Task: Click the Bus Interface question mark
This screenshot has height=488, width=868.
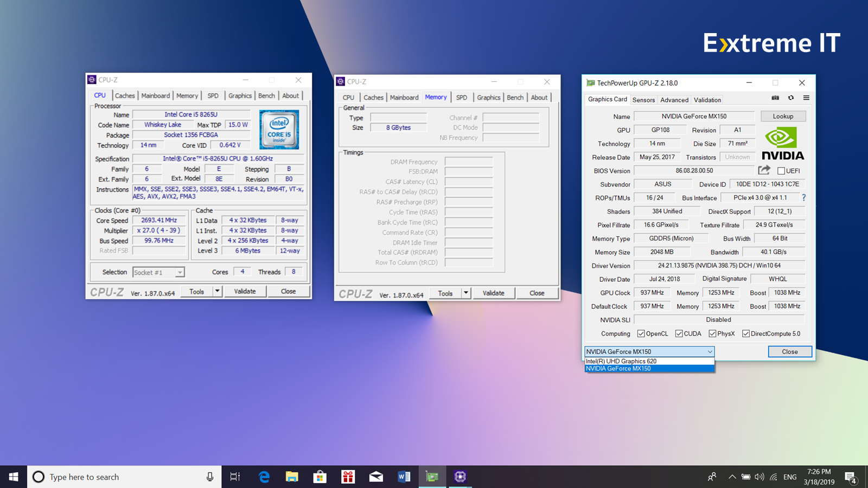Action: pos(804,197)
